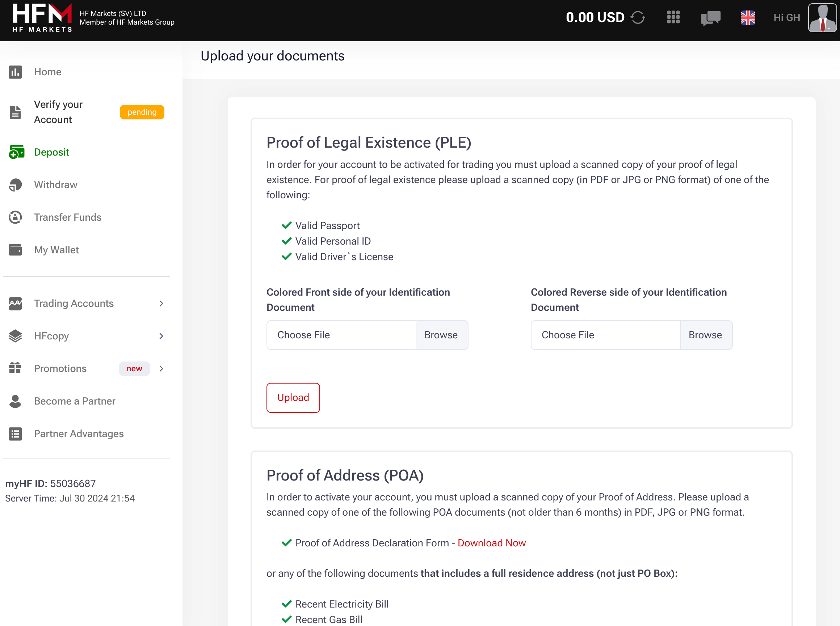Select the Home menu item
Image resolution: width=840 pixels, height=626 pixels.
[x=47, y=71]
